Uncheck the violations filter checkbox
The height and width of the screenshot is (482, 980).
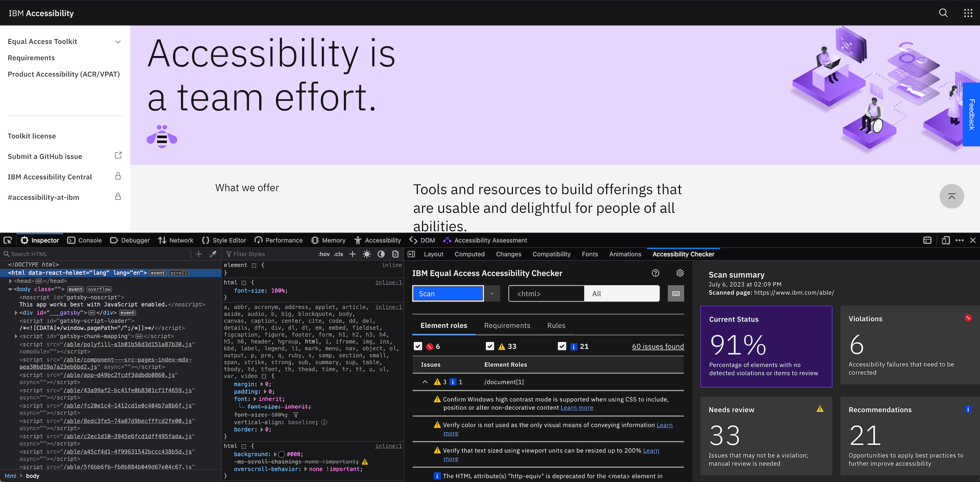tap(418, 346)
